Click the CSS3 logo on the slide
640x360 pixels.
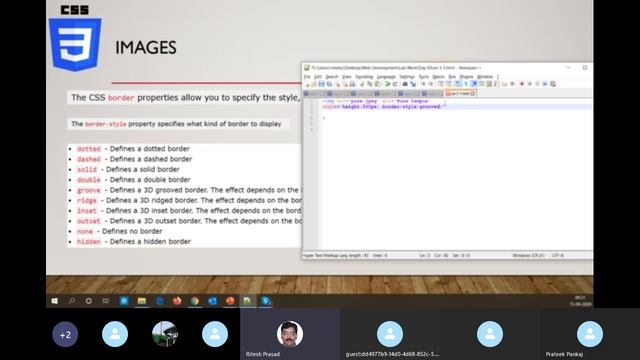click(x=75, y=39)
